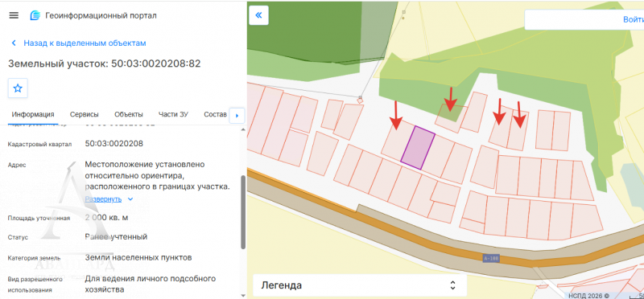Click cadastral quarter value 50:03:0020208
The width and height of the screenshot is (644, 299).
(114, 144)
